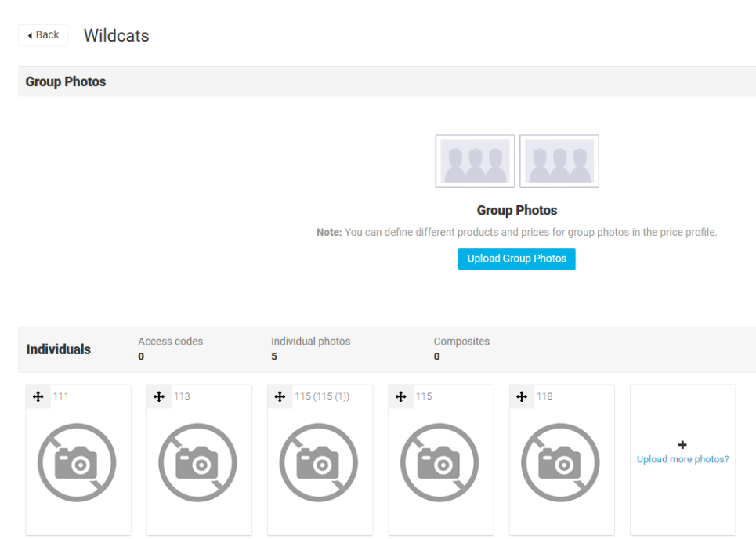Select the no-photo placeholder for individual 118
Viewport: 756px width, 539px height.
pos(561,463)
